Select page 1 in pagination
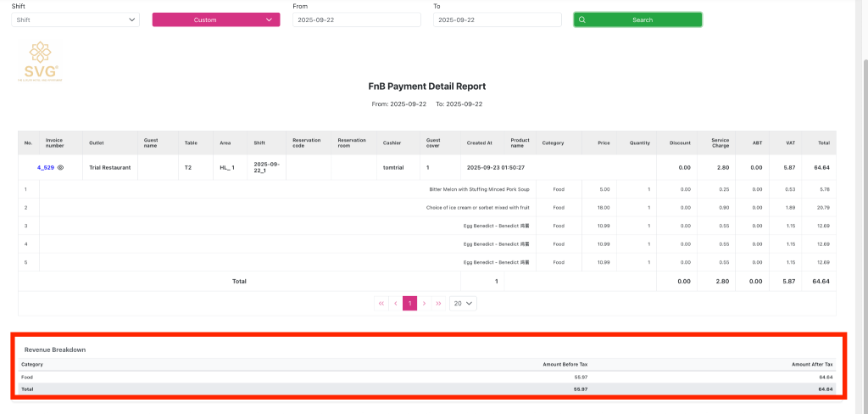The height and width of the screenshot is (414, 868). point(409,303)
